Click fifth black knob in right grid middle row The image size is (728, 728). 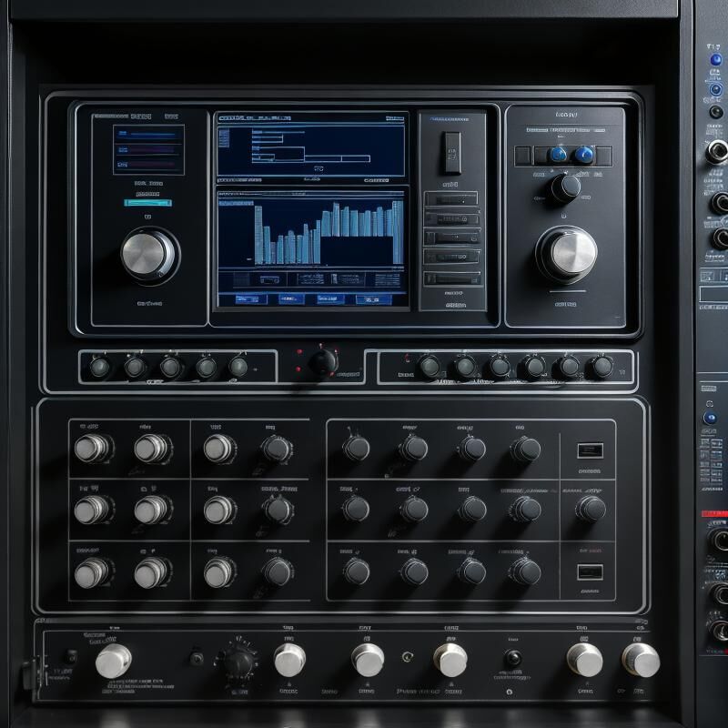(x=591, y=509)
